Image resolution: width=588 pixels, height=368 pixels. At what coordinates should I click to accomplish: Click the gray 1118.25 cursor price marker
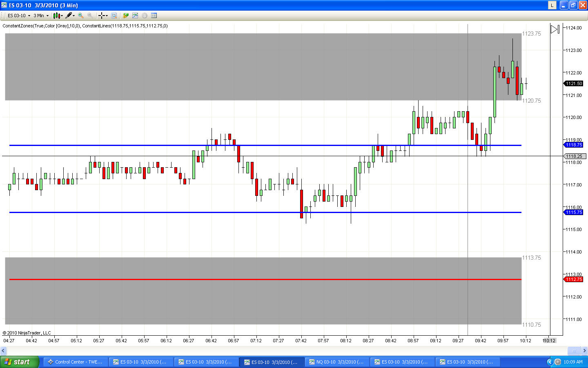coord(575,156)
